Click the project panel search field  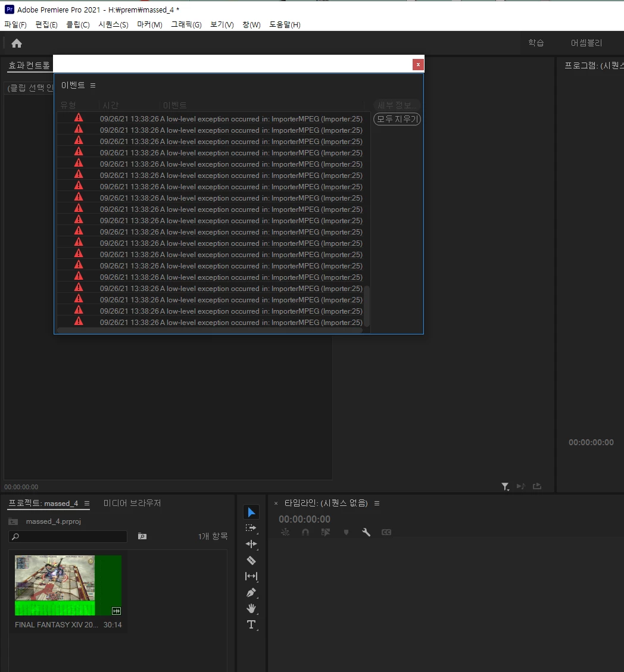pos(68,536)
